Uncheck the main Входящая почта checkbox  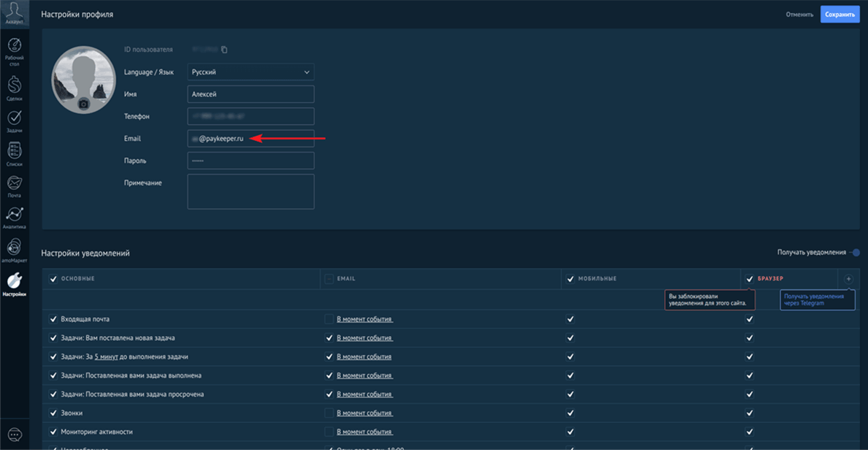53,319
